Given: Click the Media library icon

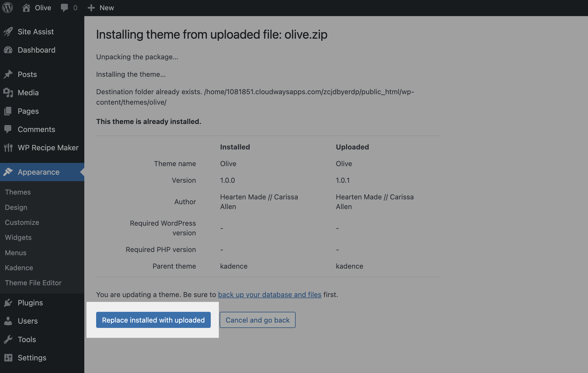Looking at the screenshot, I should (8, 93).
